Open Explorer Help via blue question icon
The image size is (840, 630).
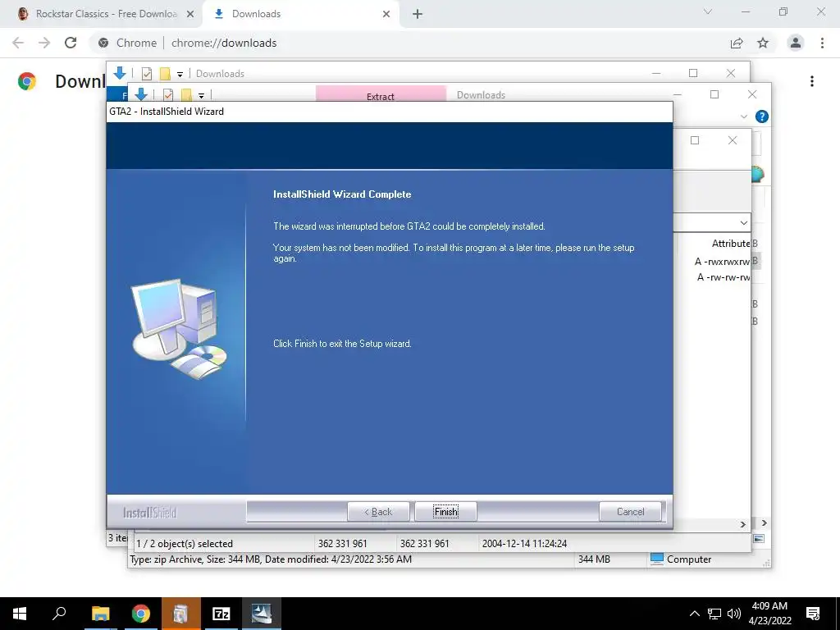point(762,116)
